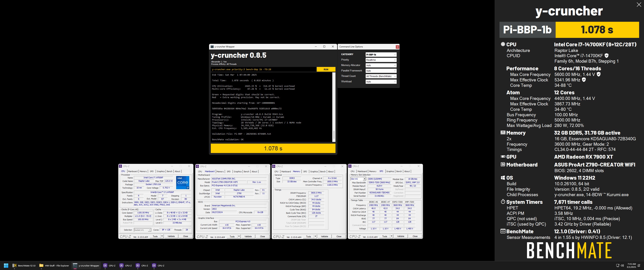Click the y-cruncher Wrapper title bar icon
Image resolution: width=644 pixels, height=270 pixels.
(212, 46)
